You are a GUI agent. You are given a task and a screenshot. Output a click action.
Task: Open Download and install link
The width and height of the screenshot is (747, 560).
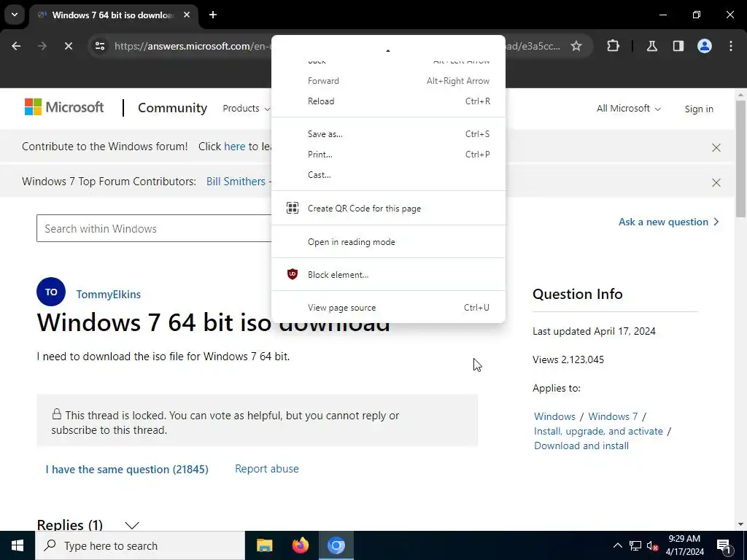(581, 446)
